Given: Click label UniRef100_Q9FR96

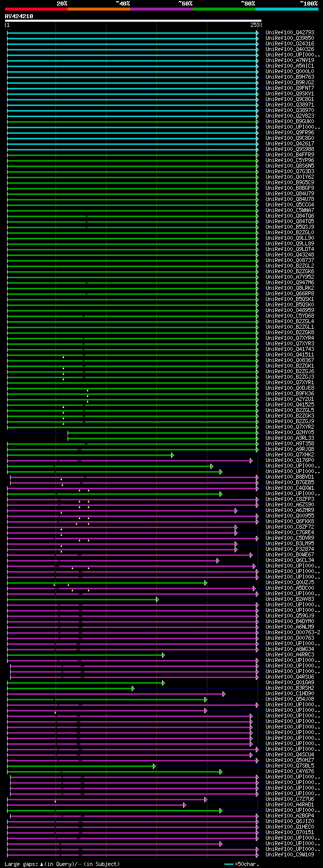Looking at the screenshot, I should [x=290, y=132].
